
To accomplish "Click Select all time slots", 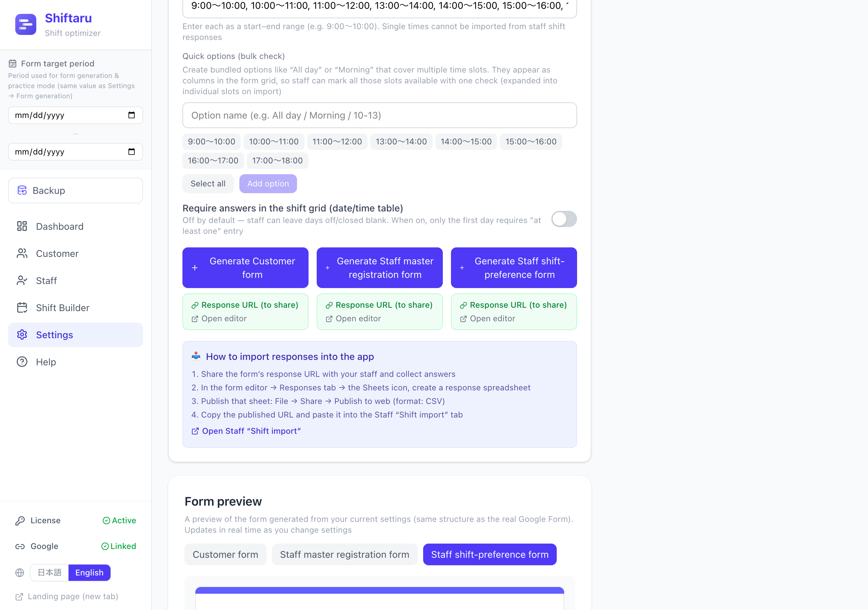I will [208, 183].
